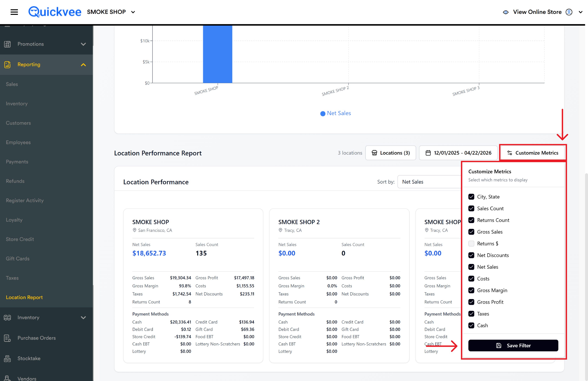The width and height of the screenshot is (588, 381).
Task: Open the Locations (3) filter button
Action: [x=391, y=153]
